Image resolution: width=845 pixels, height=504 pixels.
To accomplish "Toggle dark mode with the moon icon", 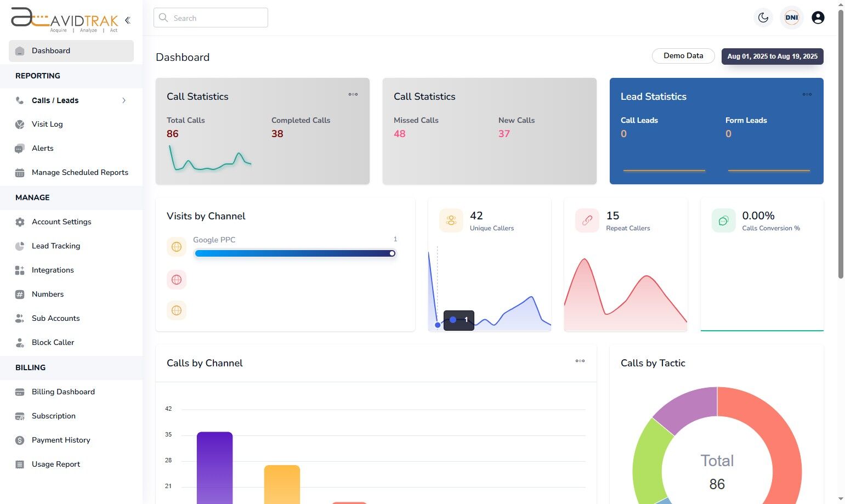I will (763, 18).
